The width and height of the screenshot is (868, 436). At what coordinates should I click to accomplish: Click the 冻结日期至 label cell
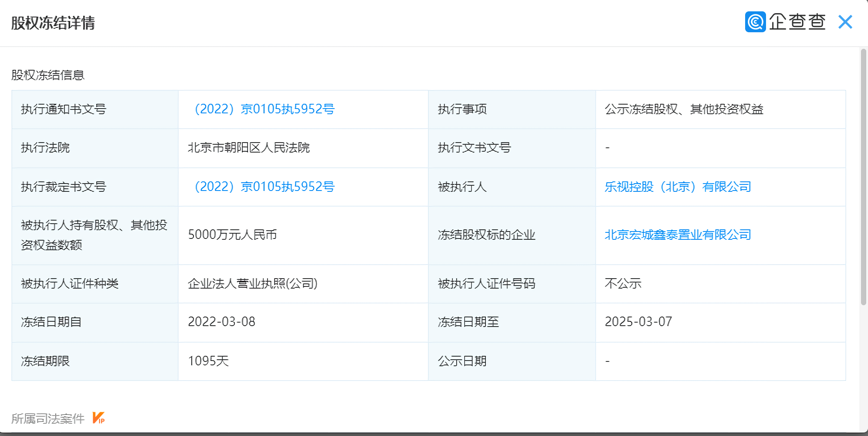[x=512, y=322]
